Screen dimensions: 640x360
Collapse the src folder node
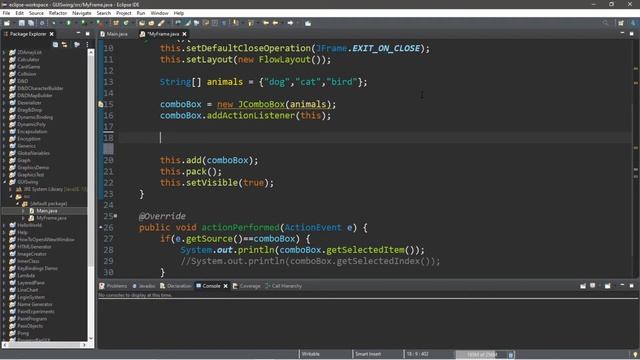point(11,196)
